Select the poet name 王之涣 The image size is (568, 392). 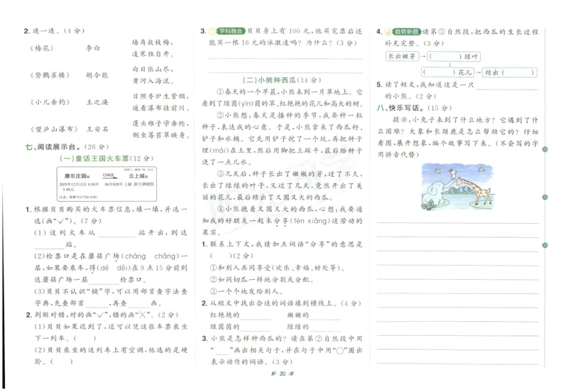97,102
